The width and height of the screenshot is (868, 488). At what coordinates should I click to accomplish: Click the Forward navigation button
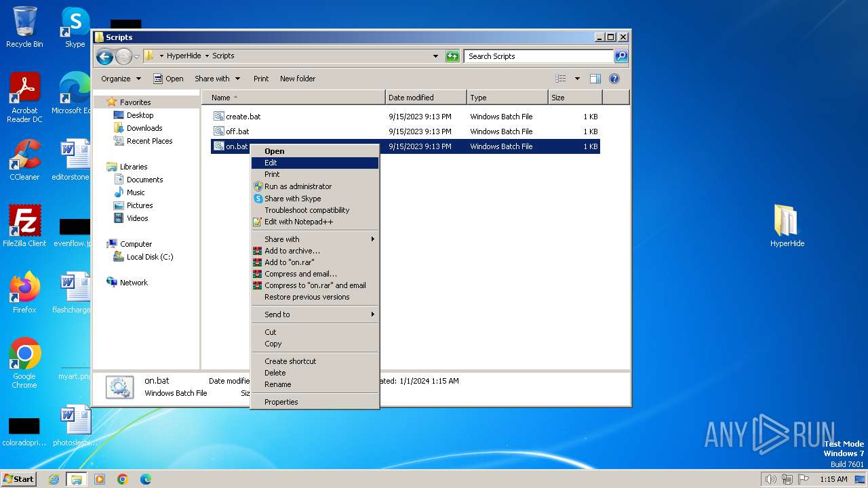[x=123, y=56]
